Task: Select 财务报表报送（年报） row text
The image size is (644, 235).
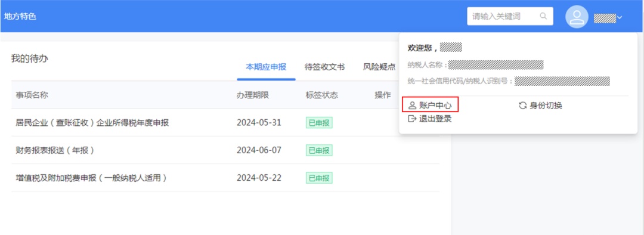Action: 55,150
